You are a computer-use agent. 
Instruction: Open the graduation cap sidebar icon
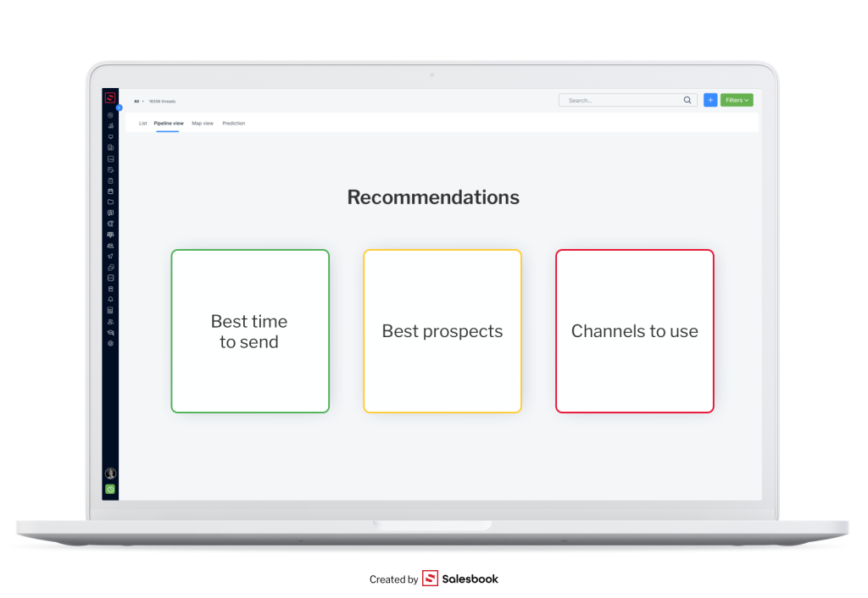[x=110, y=333]
